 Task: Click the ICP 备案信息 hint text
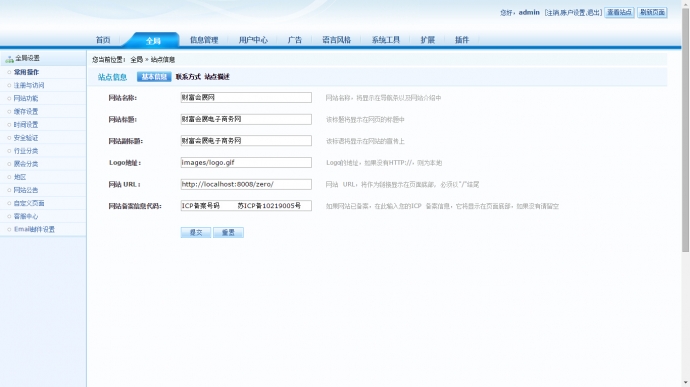(x=442, y=206)
